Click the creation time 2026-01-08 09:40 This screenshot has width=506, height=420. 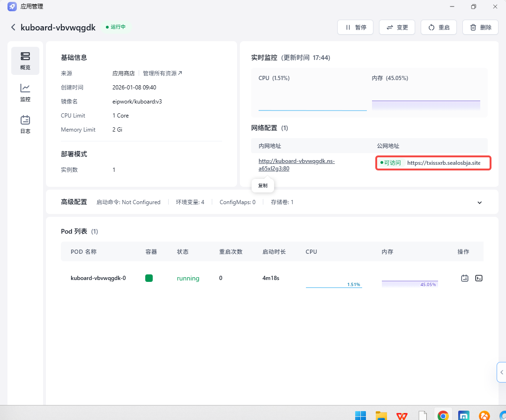(134, 88)
